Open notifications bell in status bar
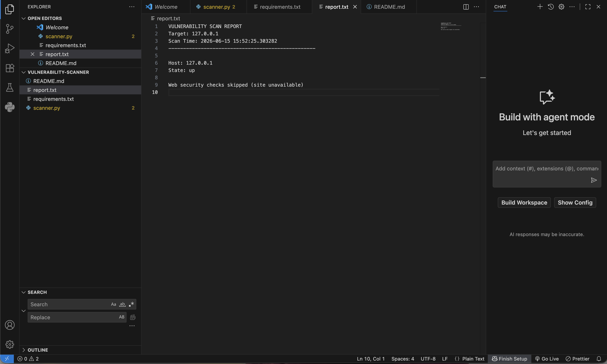 [x=599, y=359]
